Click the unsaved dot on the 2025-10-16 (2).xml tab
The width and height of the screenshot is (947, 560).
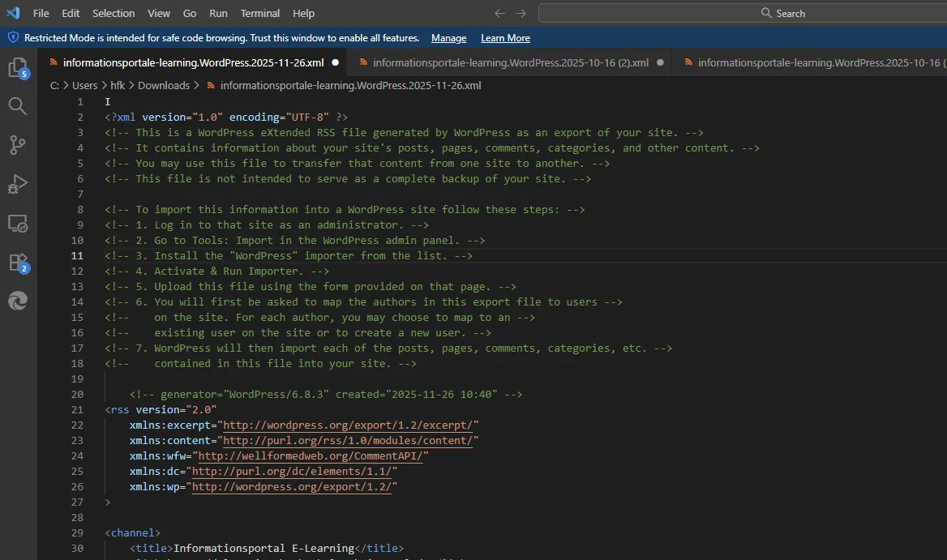[660, 62]
